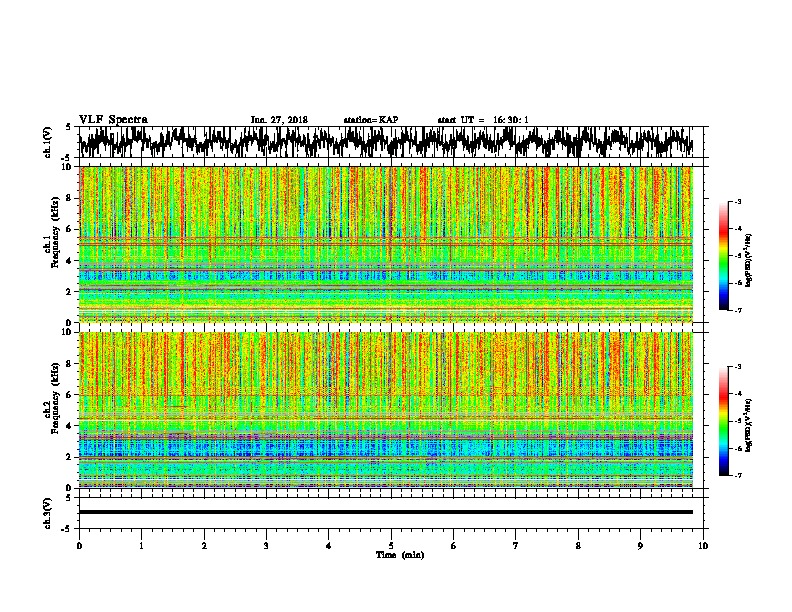Click inside the ch.2 spectrogram panel

(386, 410)
